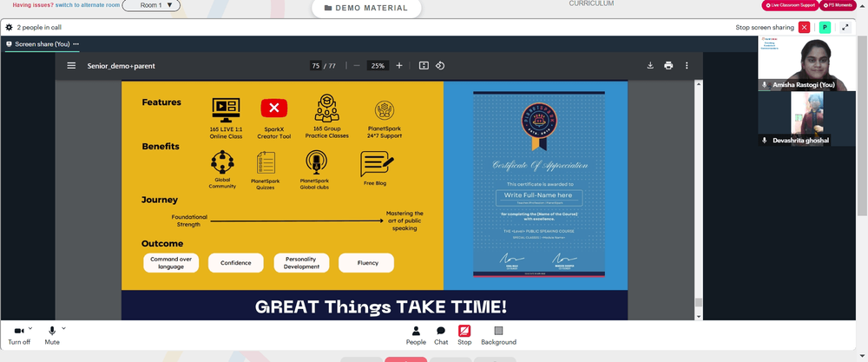Image resolution: width=868 pixels, height=362 pixels.
Task: Click the Senior_demo+parent document title
Action: [x=122, y=66]
